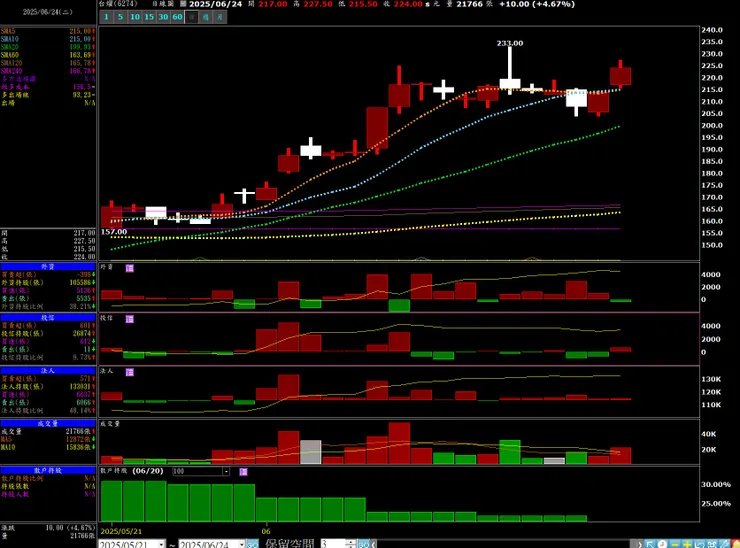Click the yellow plus zoom-in icon
This screenshot has height=548, width=740.
[x=687, y=544]
